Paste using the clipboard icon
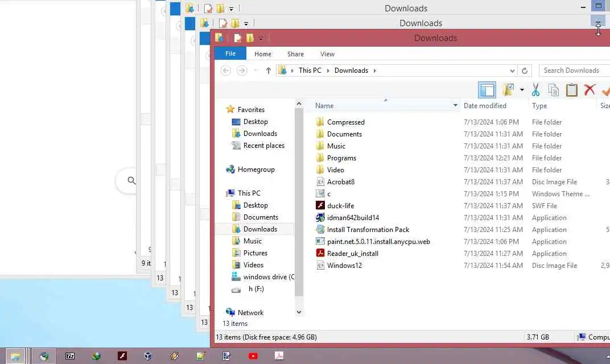This screenshot has width=610, height=364. pyautogui.click(x=571, y=90)
